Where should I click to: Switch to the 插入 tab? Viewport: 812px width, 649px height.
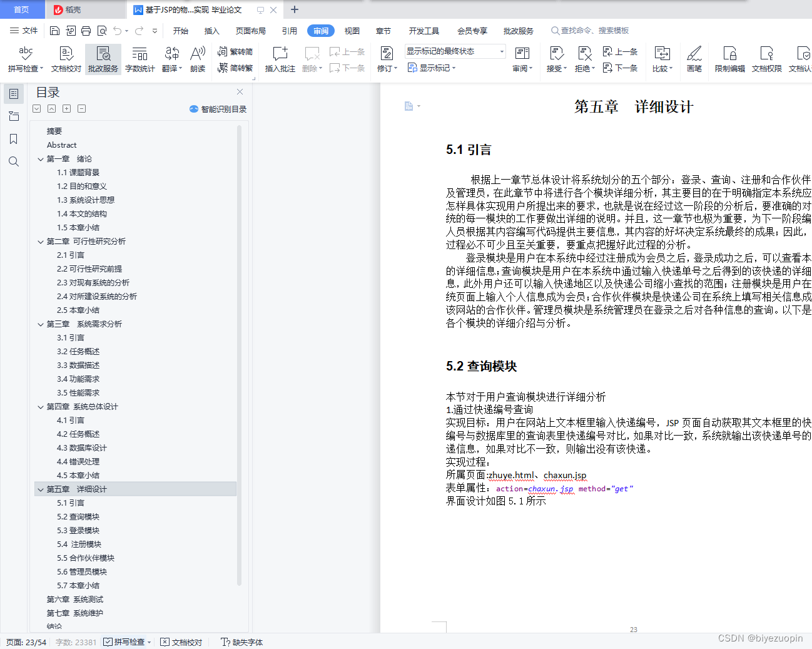click(212, 31)
